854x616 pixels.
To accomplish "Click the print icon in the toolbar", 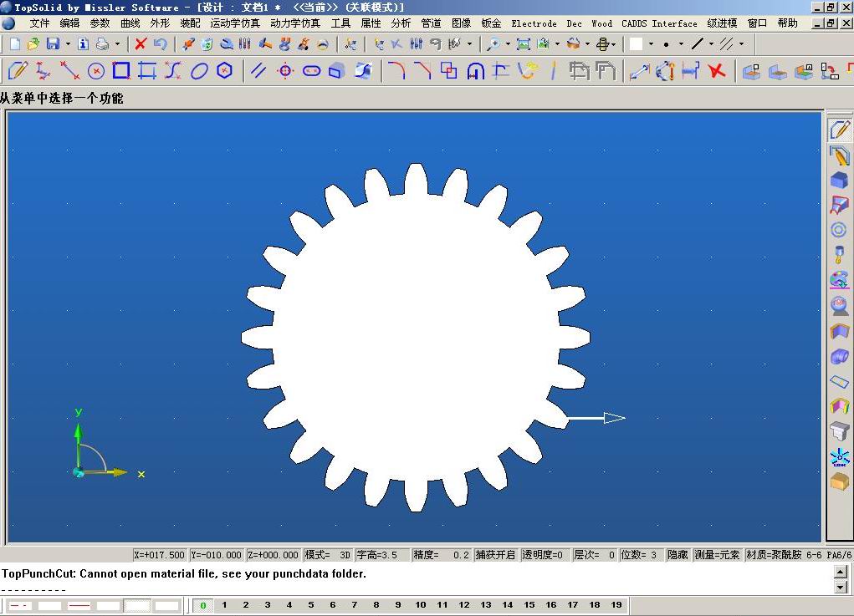I will (102, 44).
